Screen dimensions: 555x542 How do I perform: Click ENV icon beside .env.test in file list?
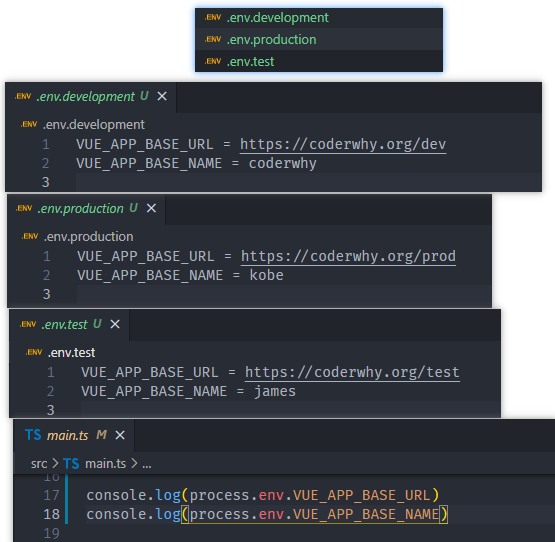point(213,61)
